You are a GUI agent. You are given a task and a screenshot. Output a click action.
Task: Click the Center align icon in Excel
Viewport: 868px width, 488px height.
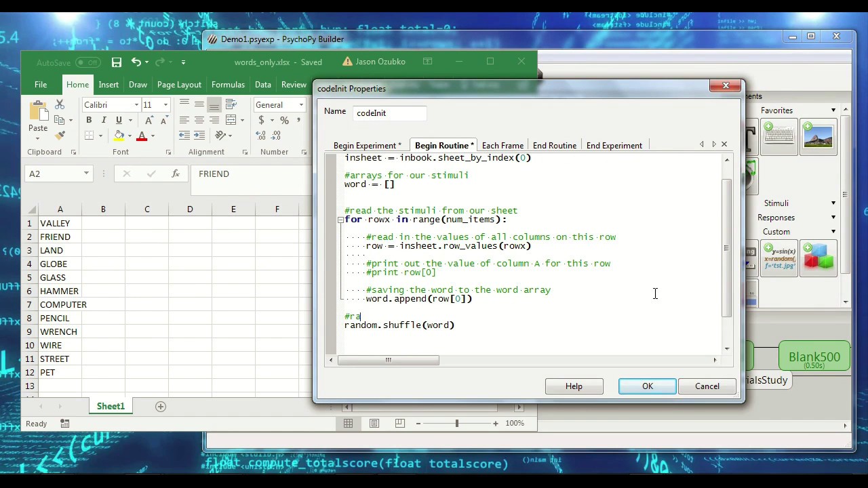[x=199, y=120]
